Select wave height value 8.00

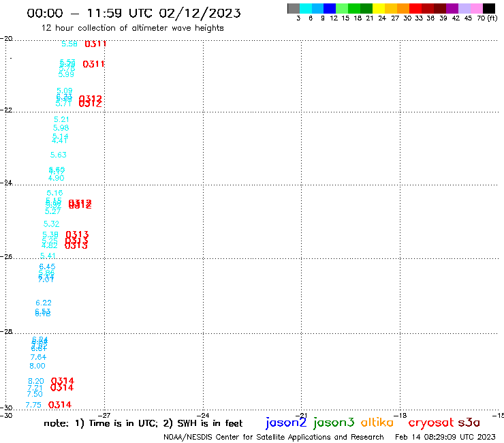tap(37, 366)
